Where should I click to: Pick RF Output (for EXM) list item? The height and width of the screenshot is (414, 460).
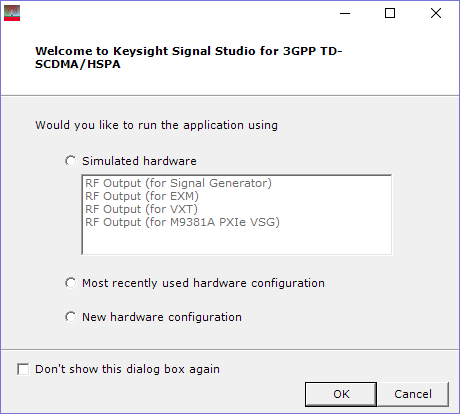coord(142,196)
